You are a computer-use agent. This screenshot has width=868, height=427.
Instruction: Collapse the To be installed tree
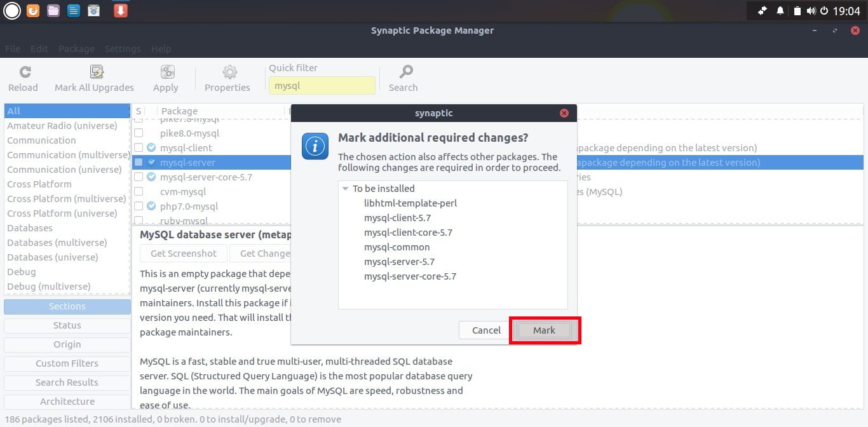tap(346, 189)
